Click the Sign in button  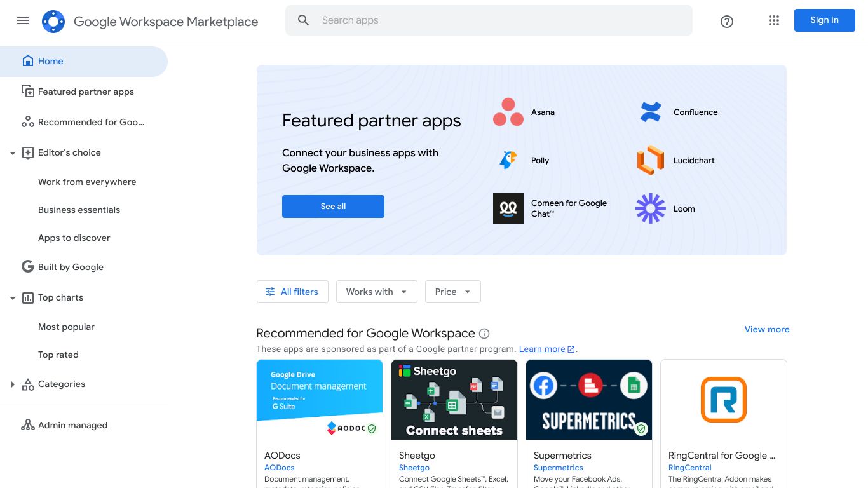tap(824, 20)
